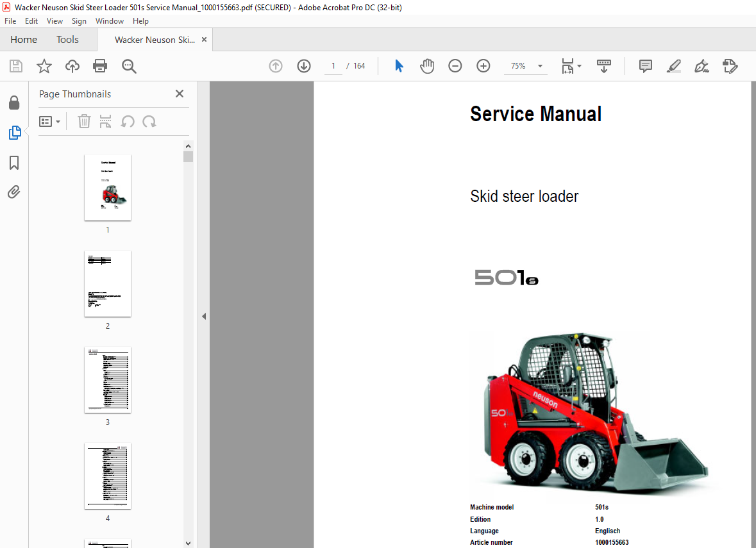
Task: Rotate pages clockwise
Action: tap(149, 121)
